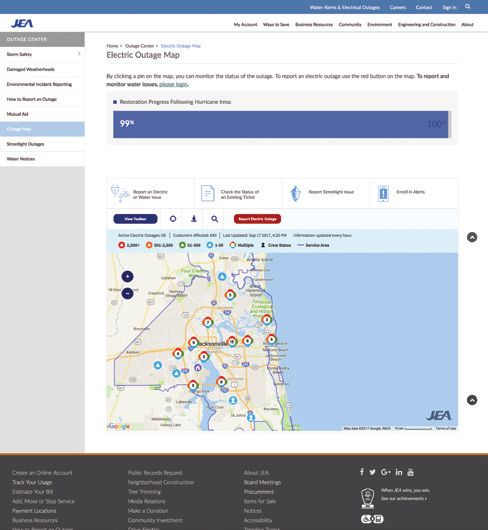The height and width of the screenshot is (530, 488).
Task: Open Tree Trimming footer link
Action: tap(144, 491)
